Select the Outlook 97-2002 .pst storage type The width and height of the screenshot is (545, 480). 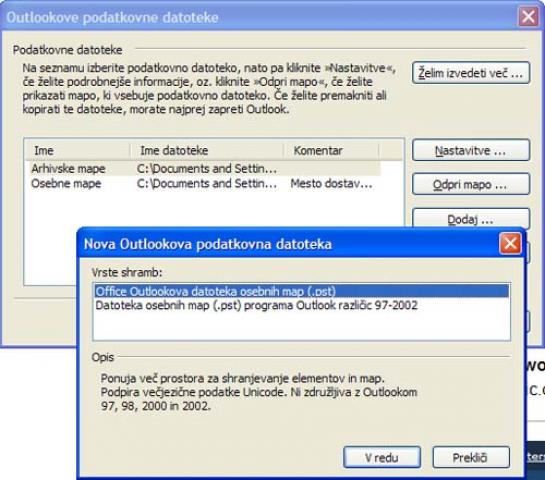302,305
